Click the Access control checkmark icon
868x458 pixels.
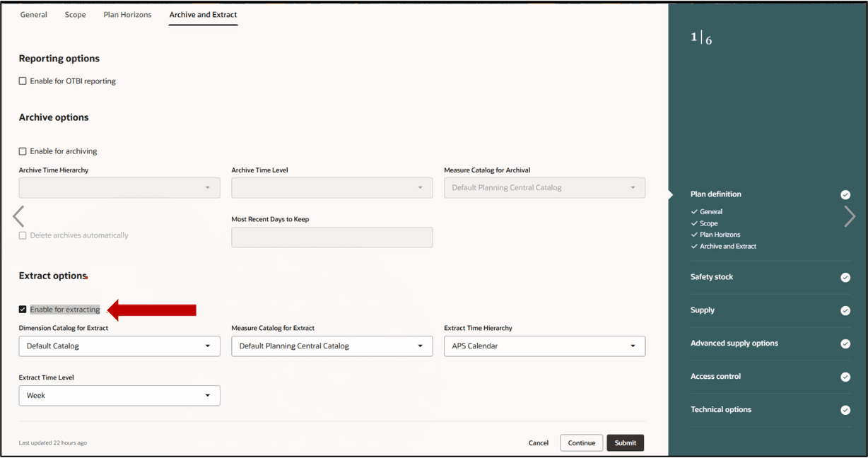click(x=845, y=377)
